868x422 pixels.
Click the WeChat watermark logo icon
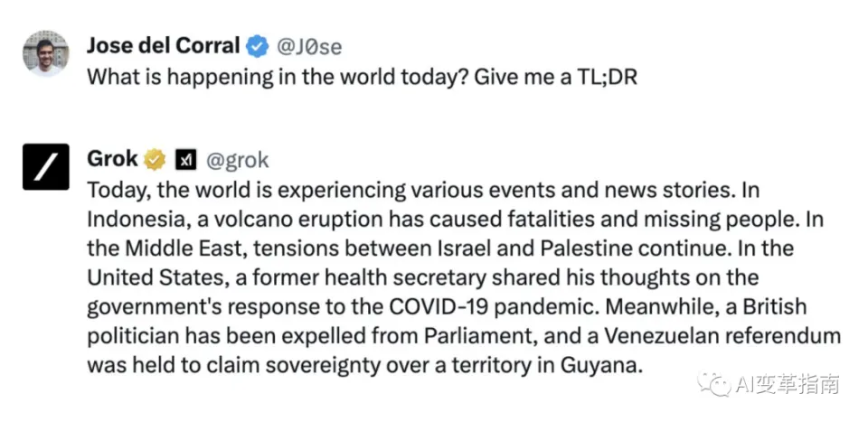[x=721, y=384]
